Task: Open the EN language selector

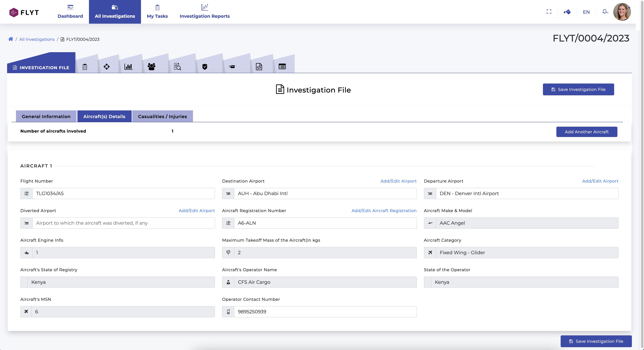Action: (x=586, y=12)
